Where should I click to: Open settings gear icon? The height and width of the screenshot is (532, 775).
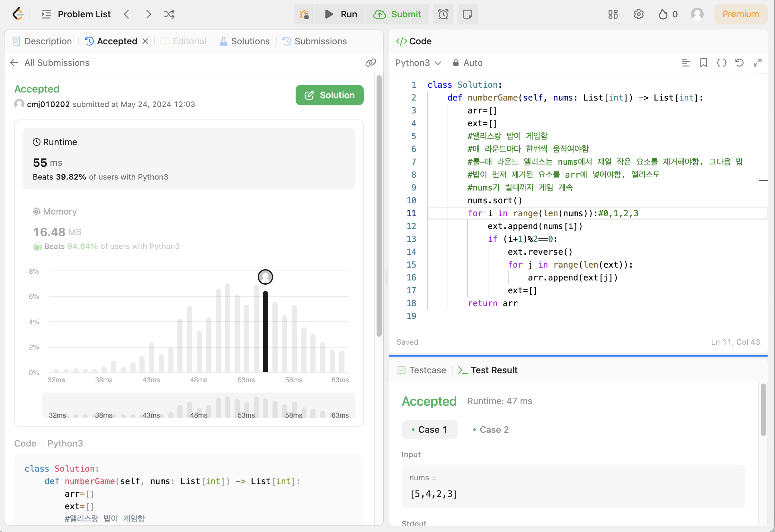639,14
